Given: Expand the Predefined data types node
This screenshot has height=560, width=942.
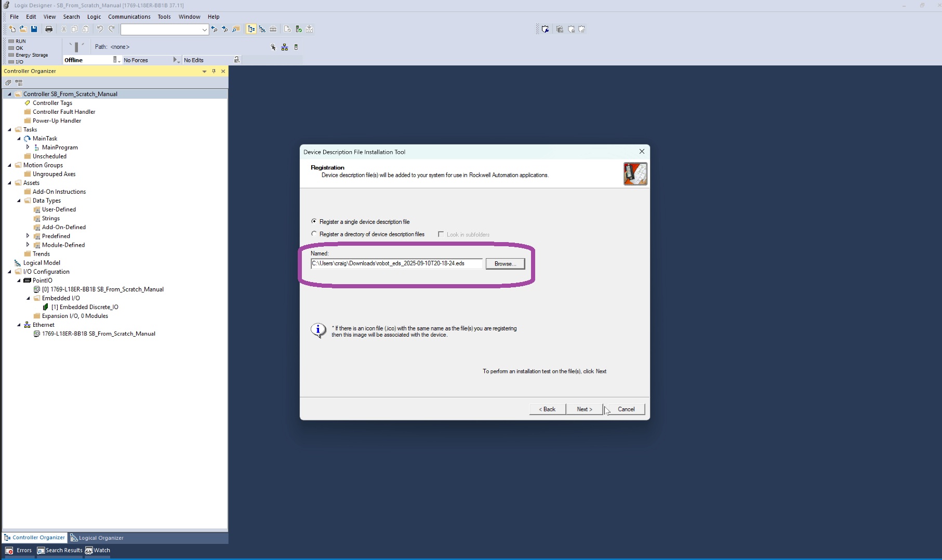Looking at the screenshot, I should pos(28,236).
